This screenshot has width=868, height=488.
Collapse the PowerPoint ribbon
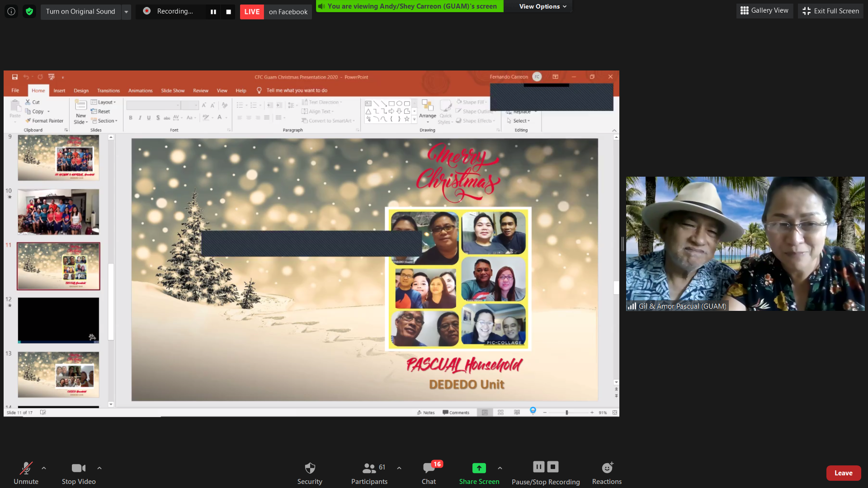click(614, 130)
